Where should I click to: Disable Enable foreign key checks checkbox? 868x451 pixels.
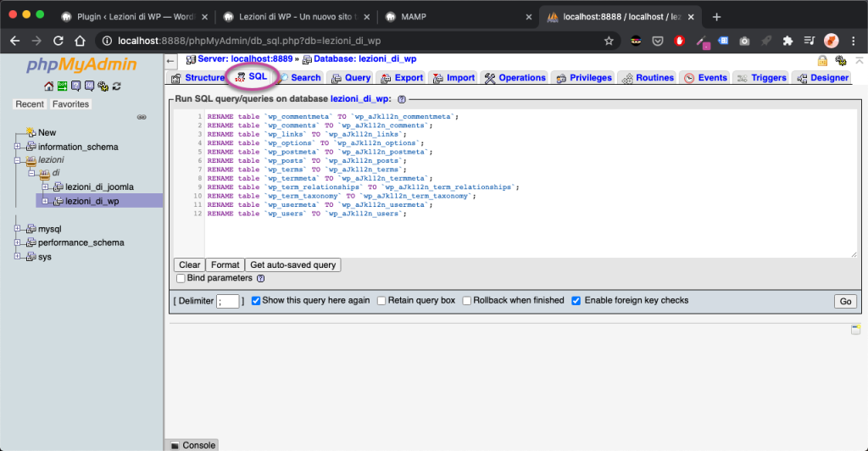[576, 300]
